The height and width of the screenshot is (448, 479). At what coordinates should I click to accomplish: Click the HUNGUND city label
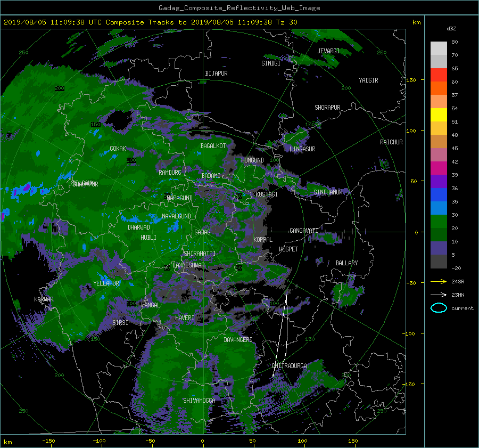click(x=252, y=160)
